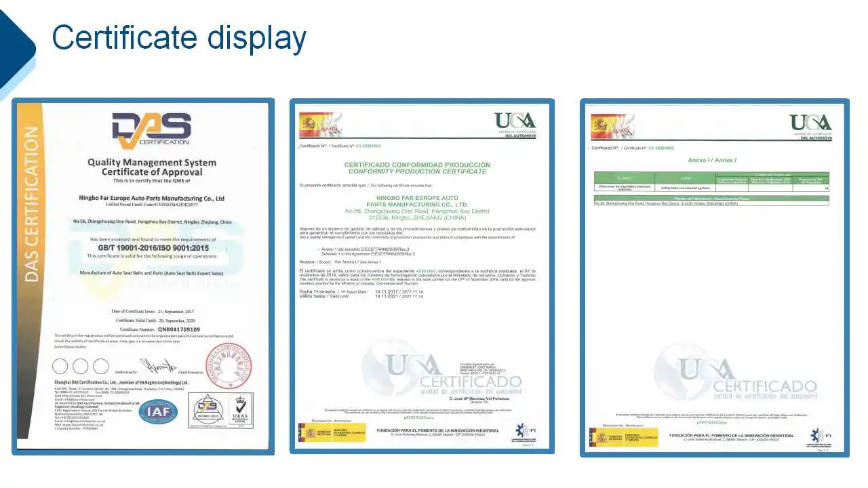Click the "Quality Management System Certificate of Approval" heading

pos(152,167)
